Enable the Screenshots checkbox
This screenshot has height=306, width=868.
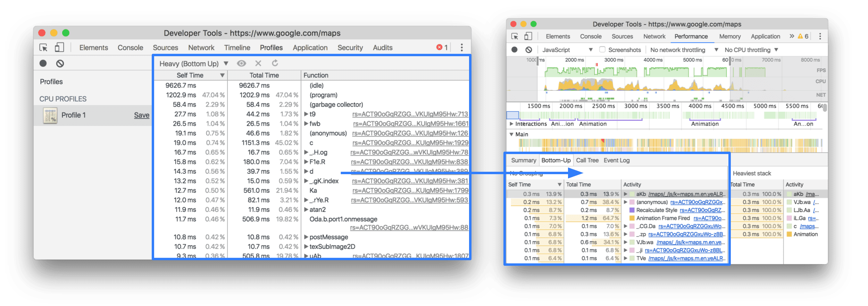tap(602, 50)
